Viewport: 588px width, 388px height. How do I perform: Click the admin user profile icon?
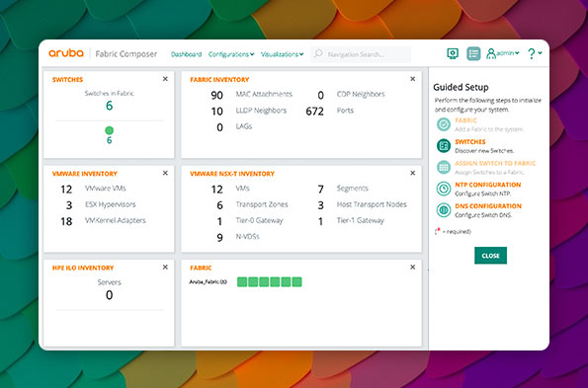(x=490, y=53)
